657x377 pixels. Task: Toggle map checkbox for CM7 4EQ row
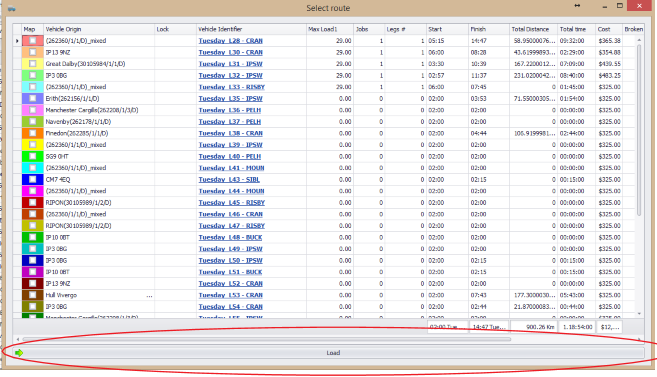point(32,179)
